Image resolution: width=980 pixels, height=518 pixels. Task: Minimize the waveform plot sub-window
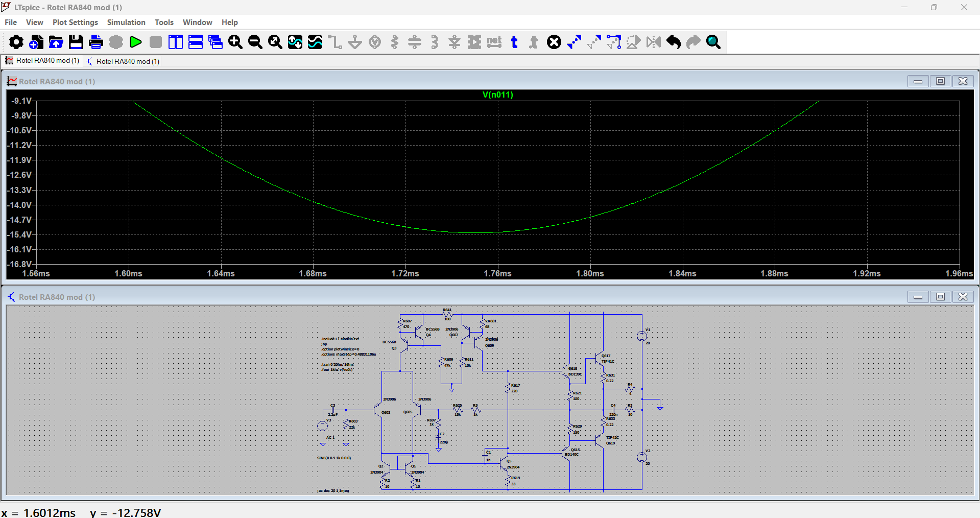coord(918,81)
